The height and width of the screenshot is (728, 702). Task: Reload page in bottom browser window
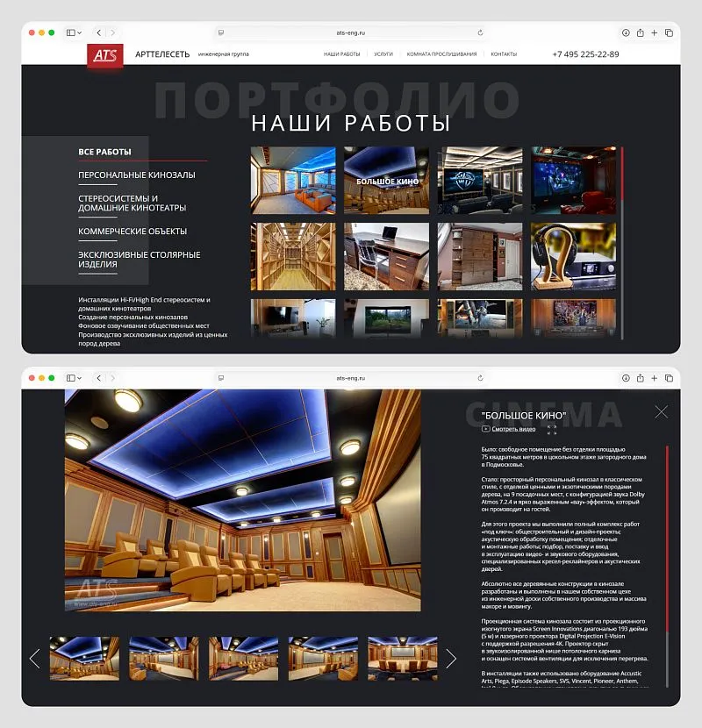click(480, 378)
